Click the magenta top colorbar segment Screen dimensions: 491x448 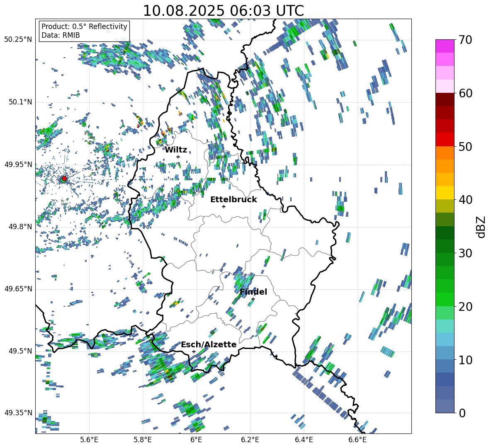click(445, 46)
